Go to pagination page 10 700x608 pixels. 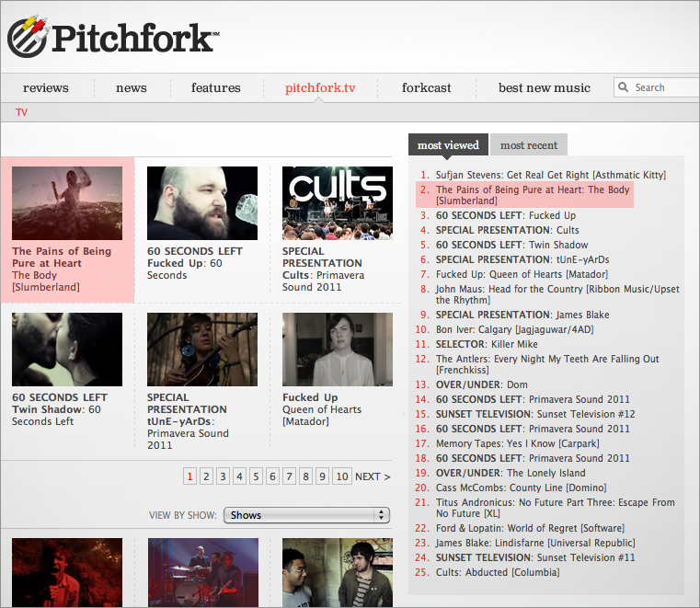342,476
